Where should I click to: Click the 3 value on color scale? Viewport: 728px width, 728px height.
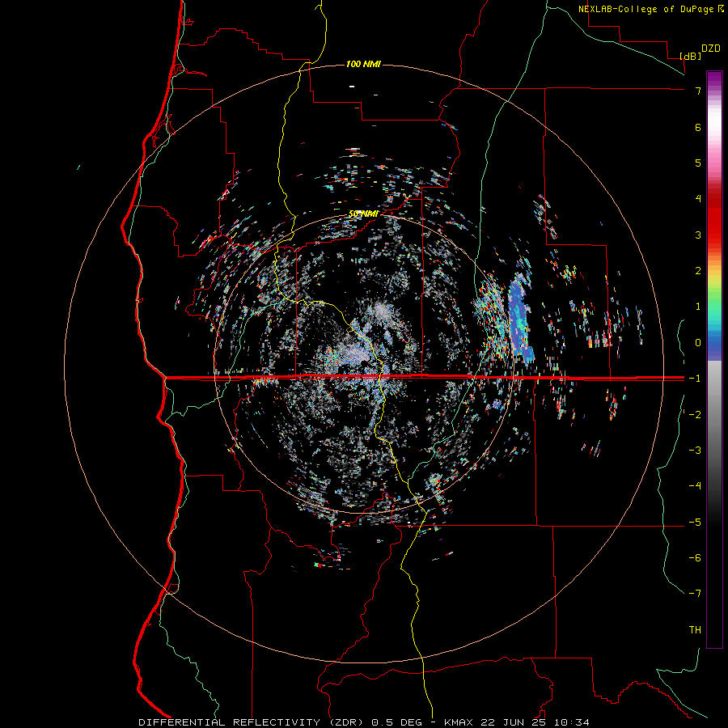coord(698,235)
